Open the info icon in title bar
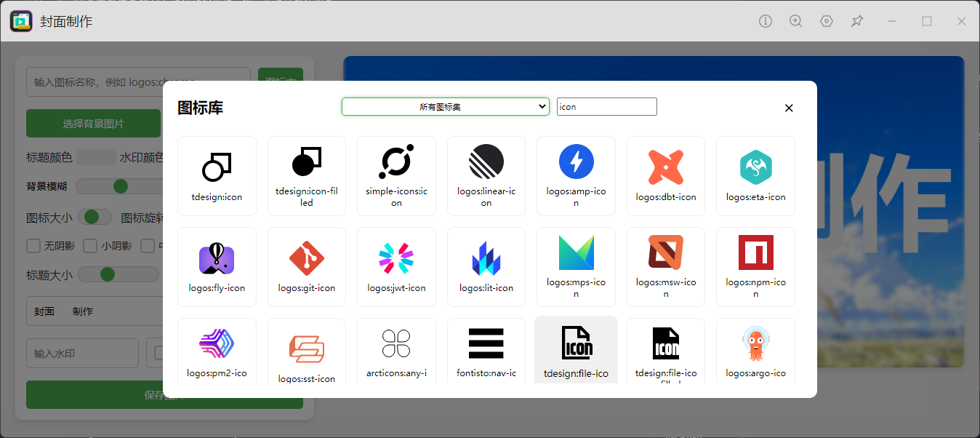The image size is (980, 438). (765, 21)
